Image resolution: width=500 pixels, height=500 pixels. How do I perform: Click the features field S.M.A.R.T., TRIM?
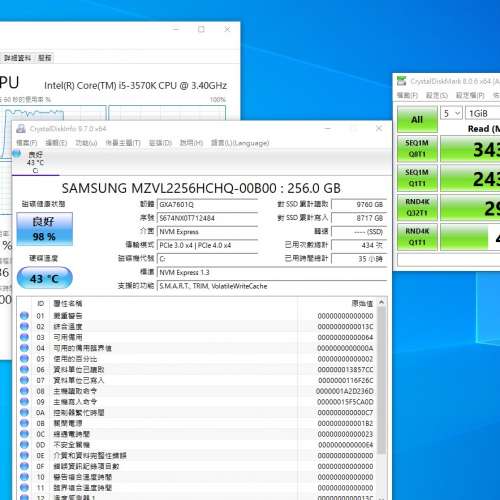272,286
